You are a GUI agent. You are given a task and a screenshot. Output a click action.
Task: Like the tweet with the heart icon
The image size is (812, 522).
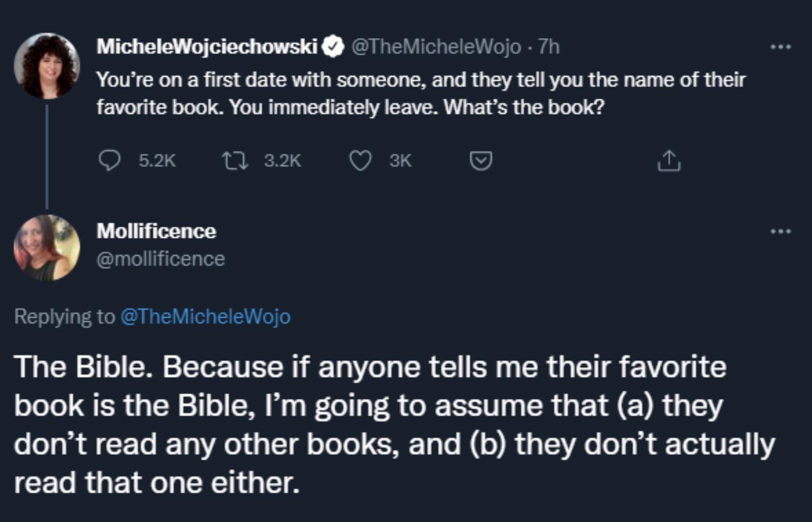pyautogui.click(x=360, y=160)
